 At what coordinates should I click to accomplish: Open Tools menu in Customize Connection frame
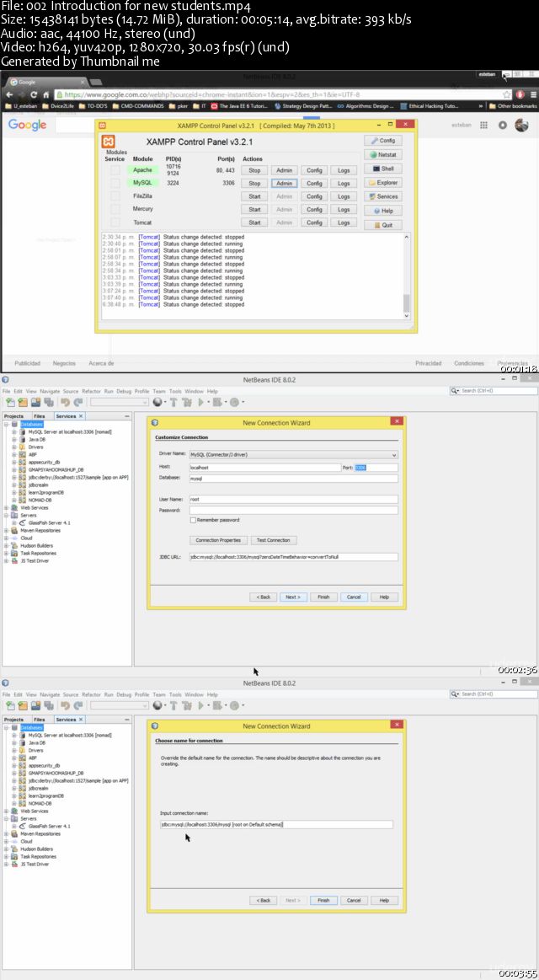tap(175, 391)
